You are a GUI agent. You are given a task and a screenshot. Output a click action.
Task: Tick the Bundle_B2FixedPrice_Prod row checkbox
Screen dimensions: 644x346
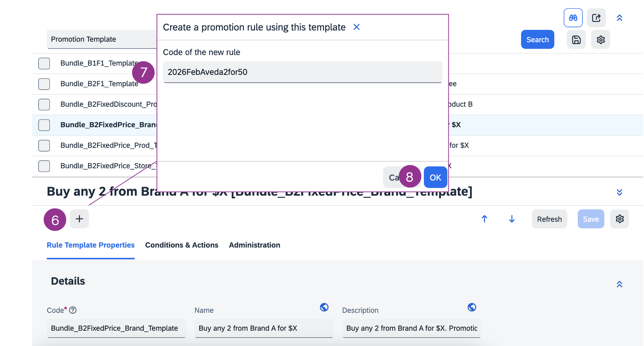tap(44, 146)
